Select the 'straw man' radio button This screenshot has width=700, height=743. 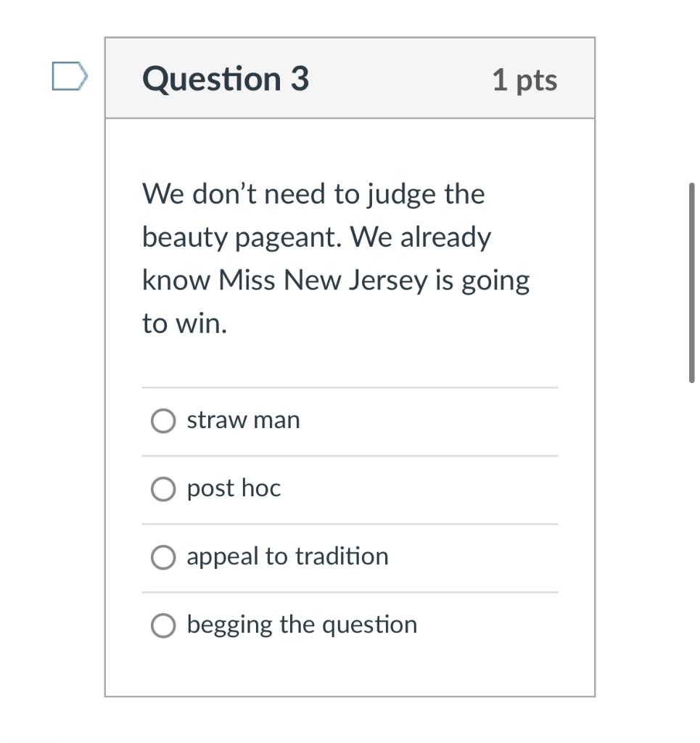[163, 421]
